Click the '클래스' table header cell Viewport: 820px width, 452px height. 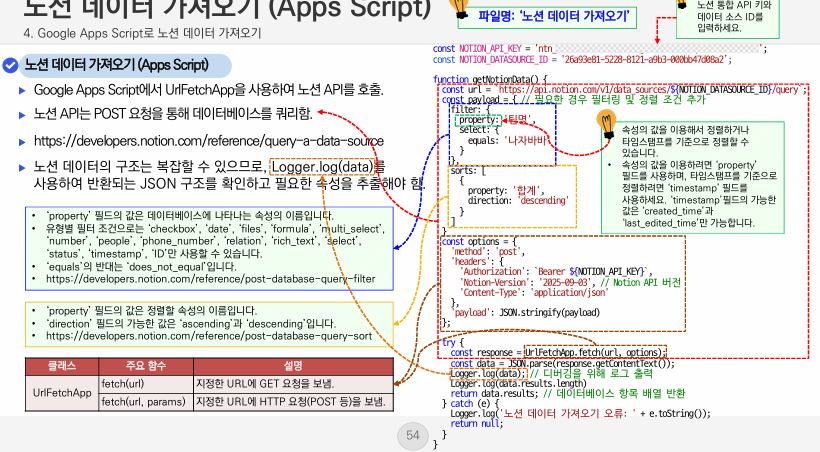[x=62, y=366]
